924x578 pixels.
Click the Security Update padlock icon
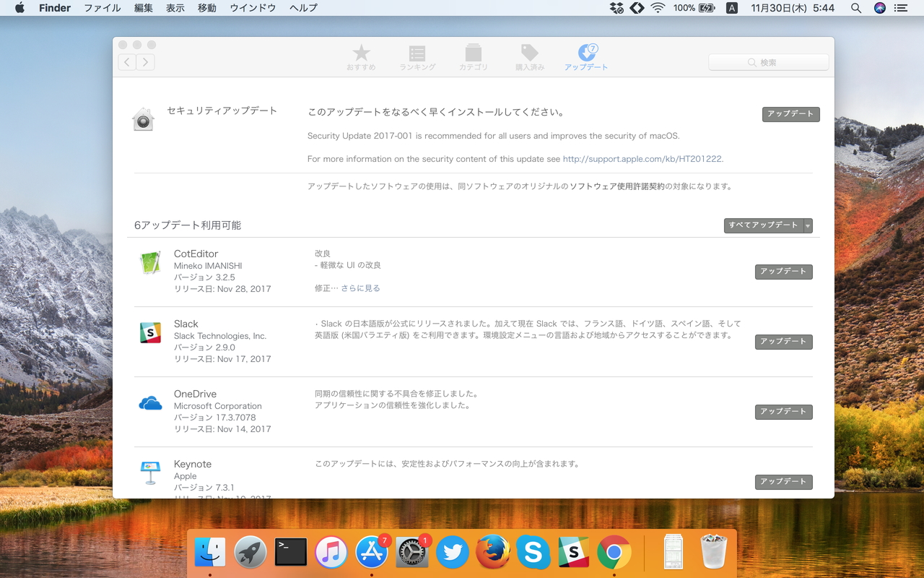pyautogui.click(x=143, y=118)
